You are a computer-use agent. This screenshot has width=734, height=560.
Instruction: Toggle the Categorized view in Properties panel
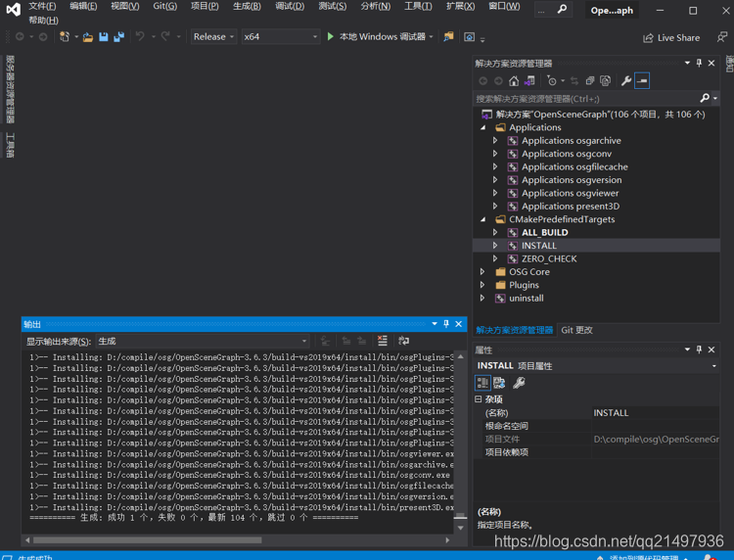pos(482,383)
